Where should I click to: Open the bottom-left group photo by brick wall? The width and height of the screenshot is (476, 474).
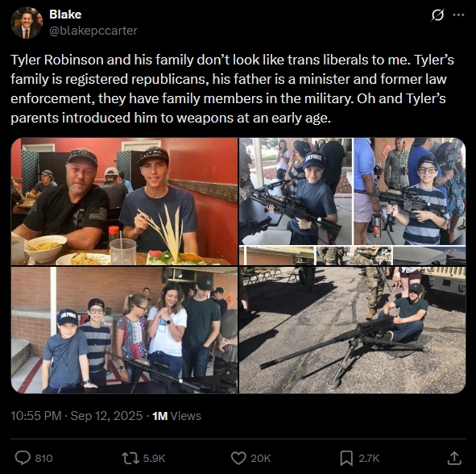click(x=125, y=331)
